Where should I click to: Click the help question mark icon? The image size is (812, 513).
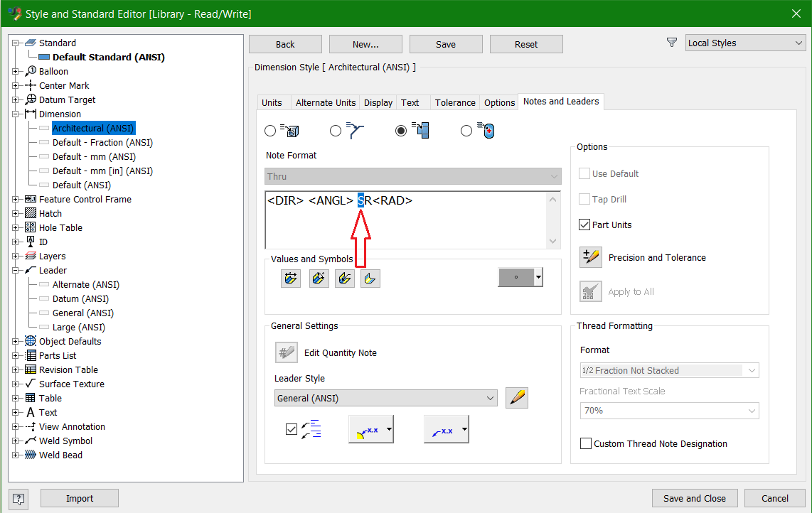[x=18, y=498]
